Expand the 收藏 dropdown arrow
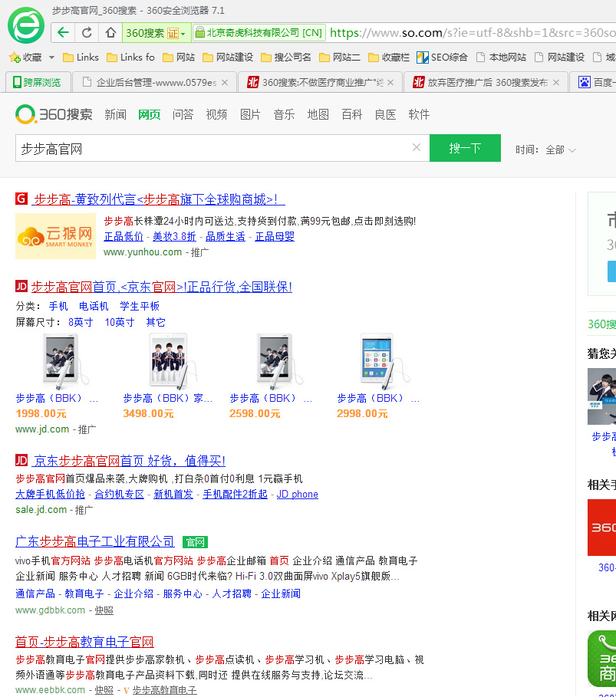Viewport: 616px width, 697px height. coord(51,58)
